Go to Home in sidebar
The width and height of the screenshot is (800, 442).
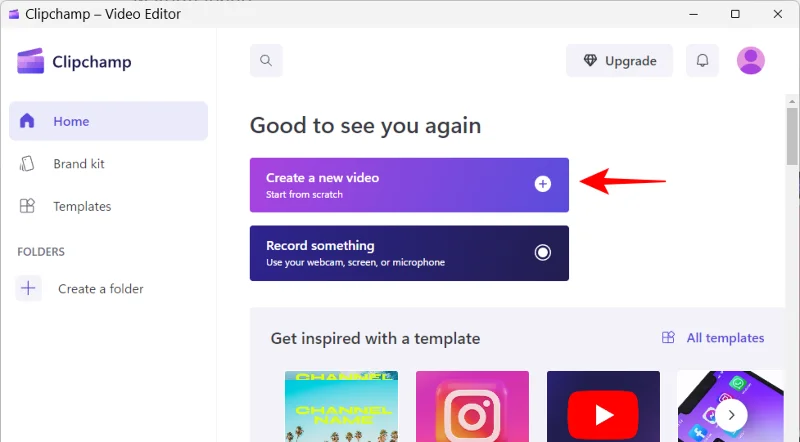(108, 121)
